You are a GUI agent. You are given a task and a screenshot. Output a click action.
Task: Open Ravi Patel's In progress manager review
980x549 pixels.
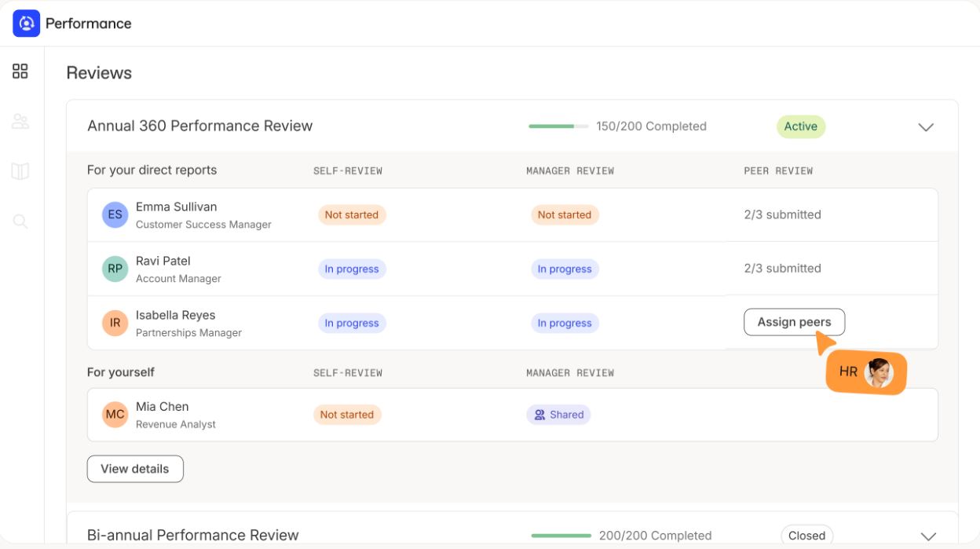click(564, 269)
